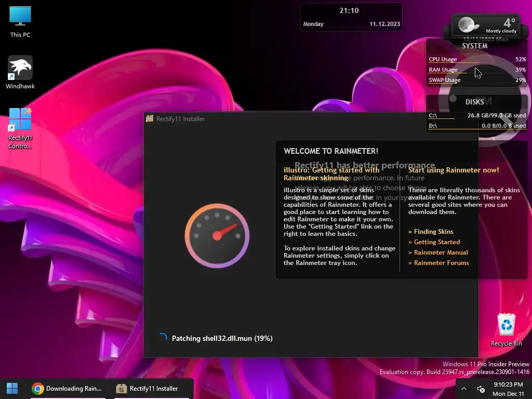Click the SYSTEM skin header
Viewport: 532px width, 399px height.
point(474,46)
